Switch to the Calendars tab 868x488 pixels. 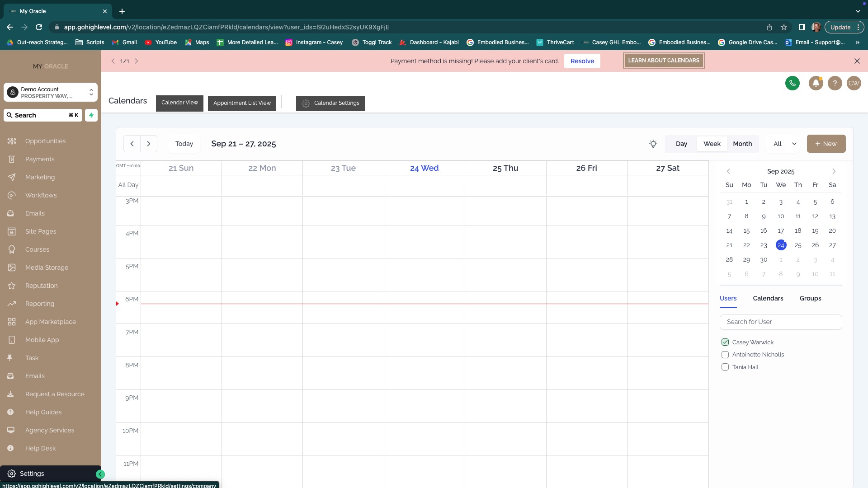768,298
